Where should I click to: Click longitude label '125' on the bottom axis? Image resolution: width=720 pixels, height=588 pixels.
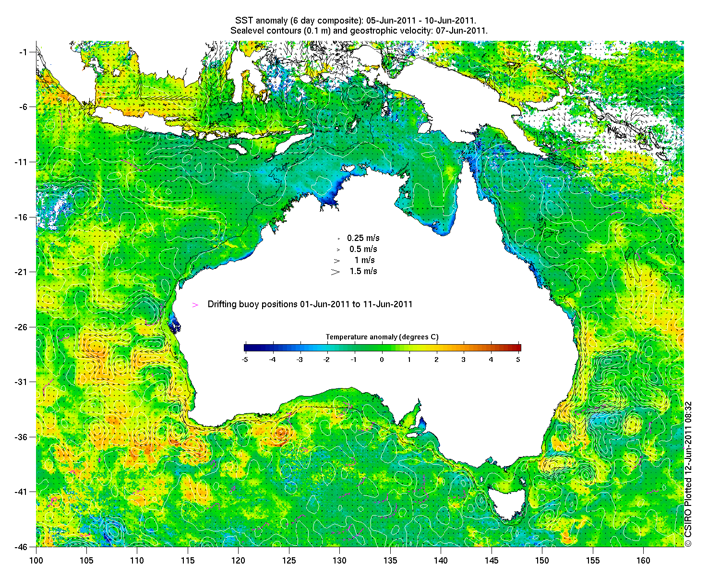tap(289, 560)
